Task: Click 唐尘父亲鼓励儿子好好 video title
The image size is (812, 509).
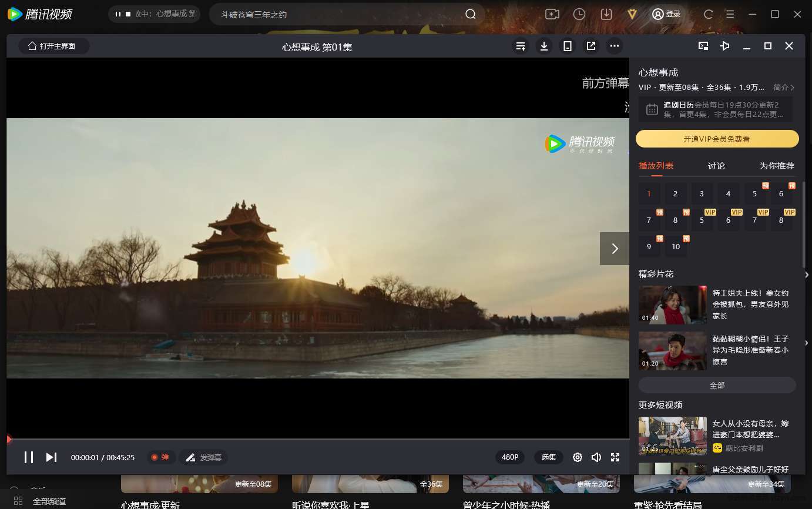Action: pyautogui.click(x=750, y=469)
